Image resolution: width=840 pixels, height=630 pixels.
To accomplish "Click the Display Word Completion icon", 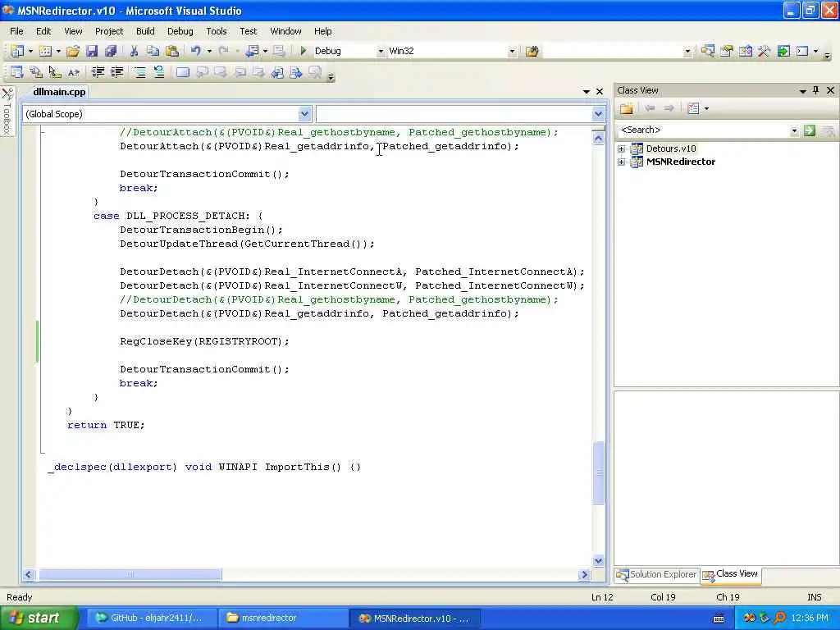I will [74, 72].
